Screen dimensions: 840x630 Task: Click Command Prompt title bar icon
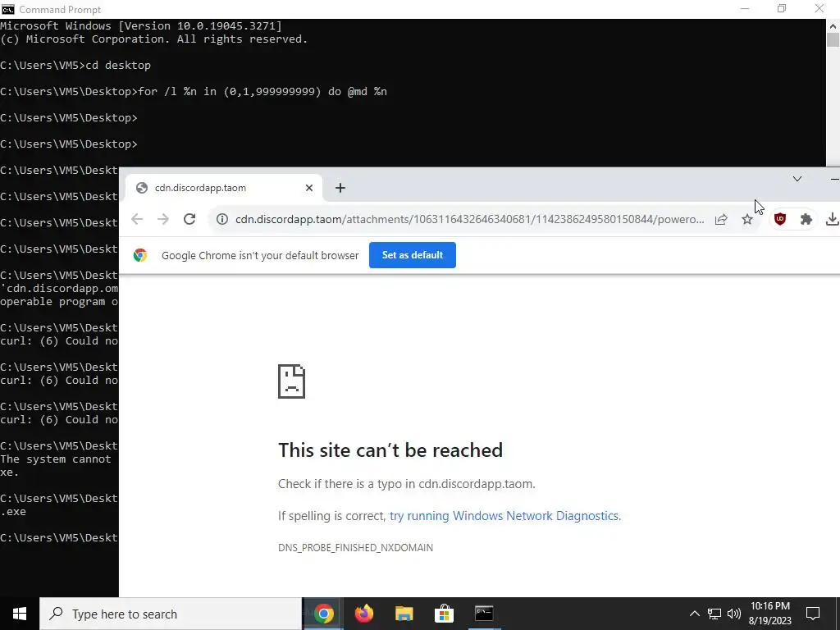[x=8, y=9]
